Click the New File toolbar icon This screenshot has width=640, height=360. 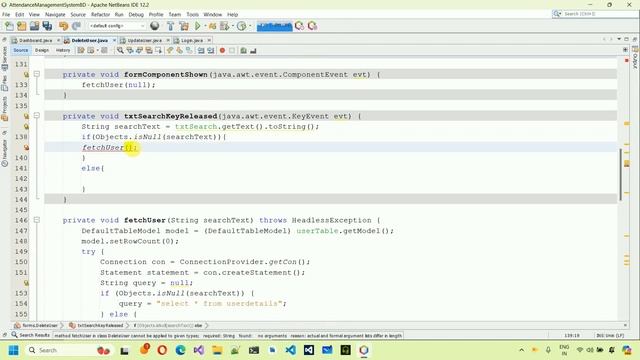click(9, 26)
